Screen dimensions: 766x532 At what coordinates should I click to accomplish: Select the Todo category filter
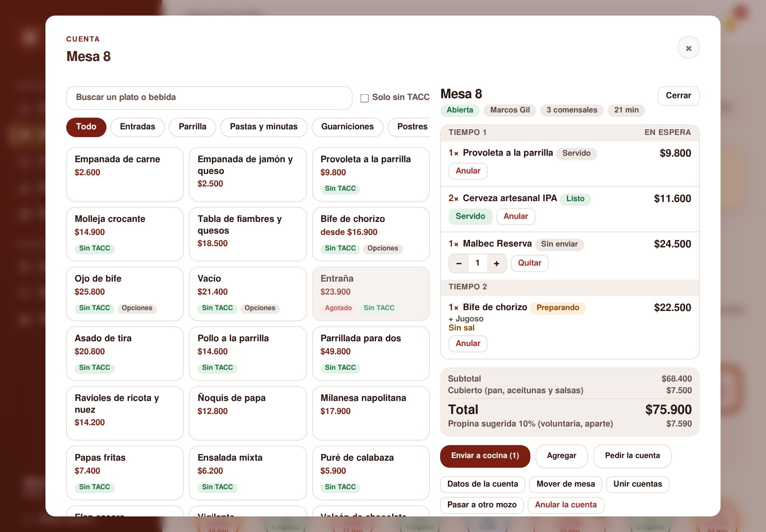coord(86,127)
